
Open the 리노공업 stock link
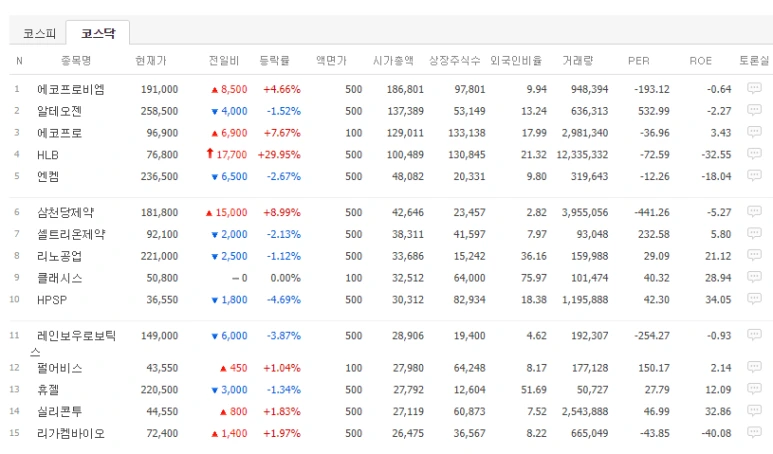pyautogui.click(x=59, y=256)
